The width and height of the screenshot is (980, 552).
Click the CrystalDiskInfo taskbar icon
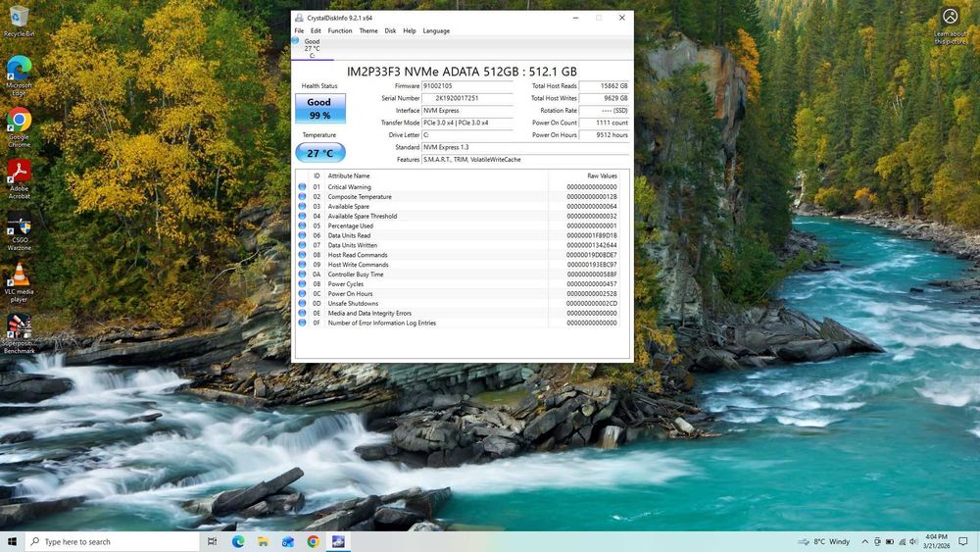coord(338,541)
